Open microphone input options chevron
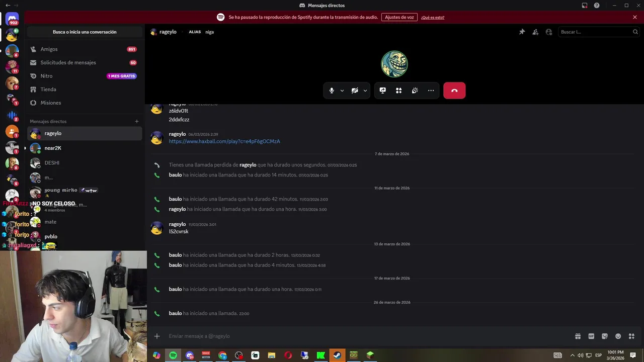Image resolution: width=644 pixels, height=362 pixels. point(342,90)
